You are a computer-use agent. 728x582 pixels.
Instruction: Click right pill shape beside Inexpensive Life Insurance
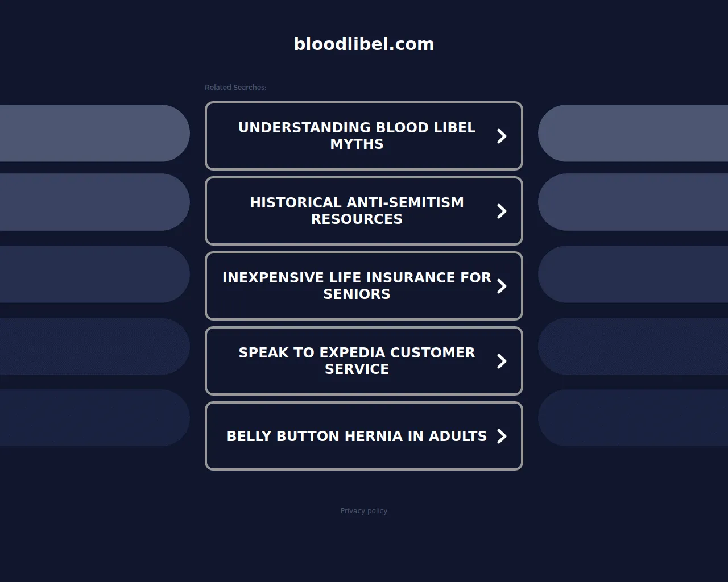point(633,274)
